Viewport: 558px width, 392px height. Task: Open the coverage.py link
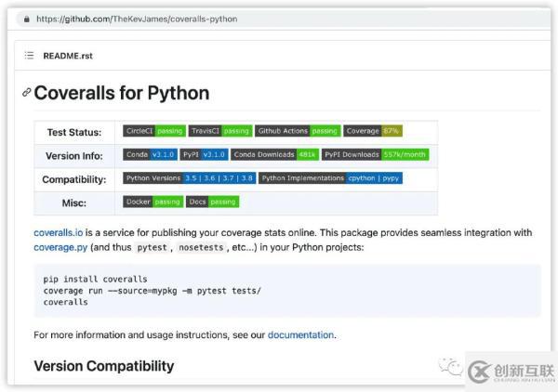click(61, 248)
